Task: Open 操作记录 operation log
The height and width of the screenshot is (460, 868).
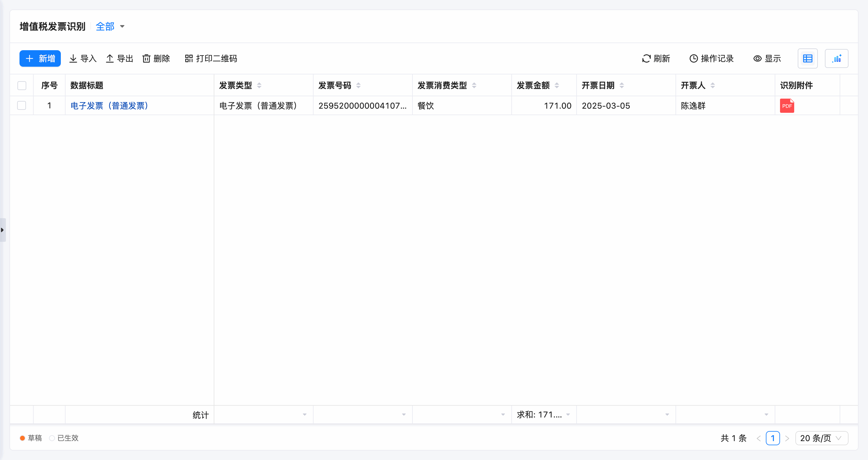Action: (711, 59)
